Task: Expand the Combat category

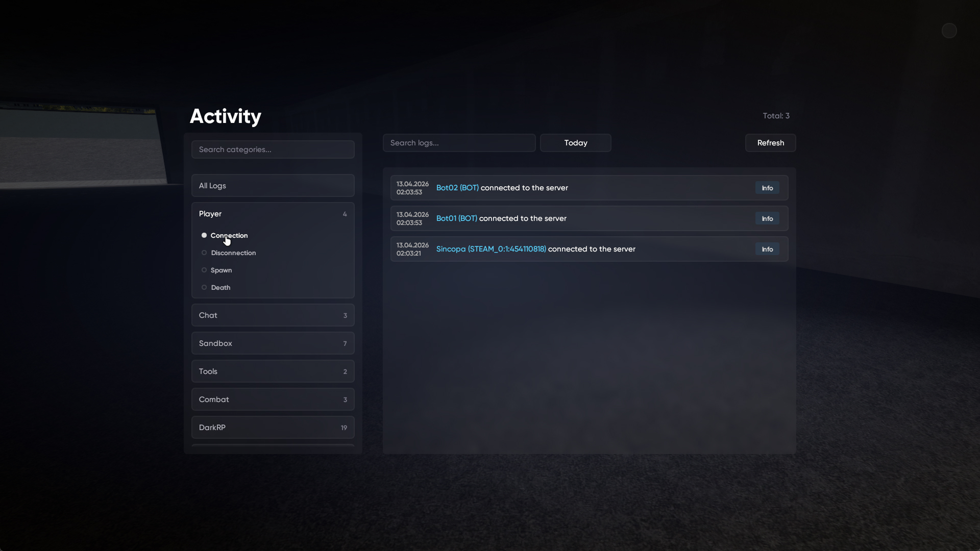Action: click(273, 399)
